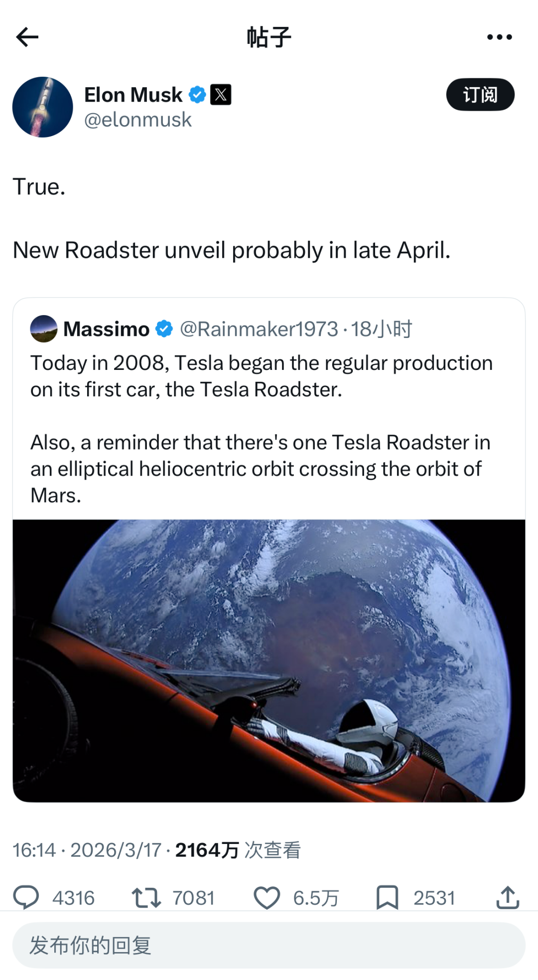Tap Massimo's small profile avatar

[44, 329]
